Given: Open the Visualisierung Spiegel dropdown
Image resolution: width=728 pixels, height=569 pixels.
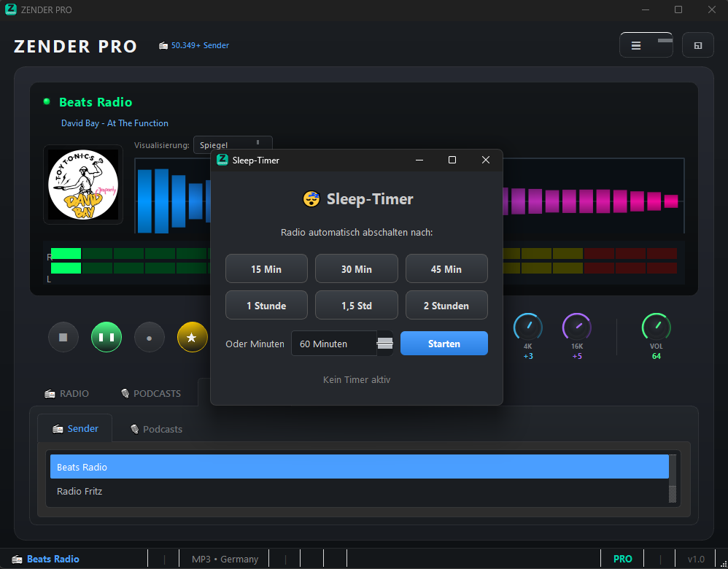Looking at the screenshot, I should [232, 145].
